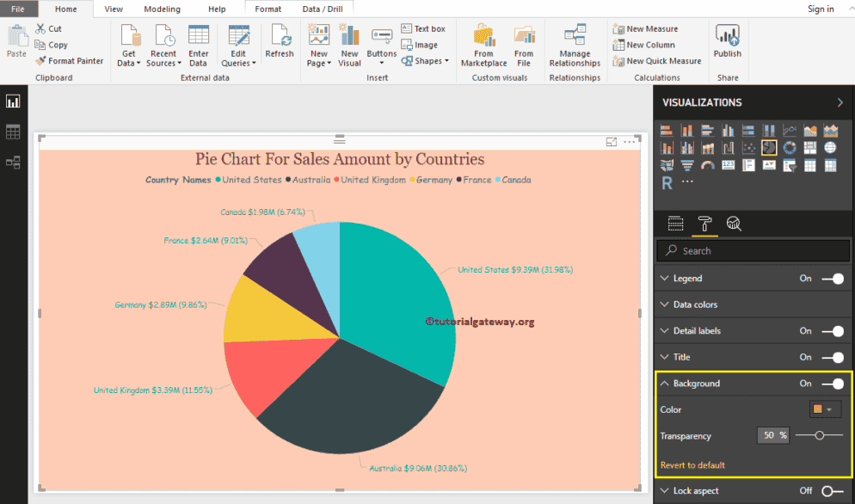Click New Column button

[643, 45]
